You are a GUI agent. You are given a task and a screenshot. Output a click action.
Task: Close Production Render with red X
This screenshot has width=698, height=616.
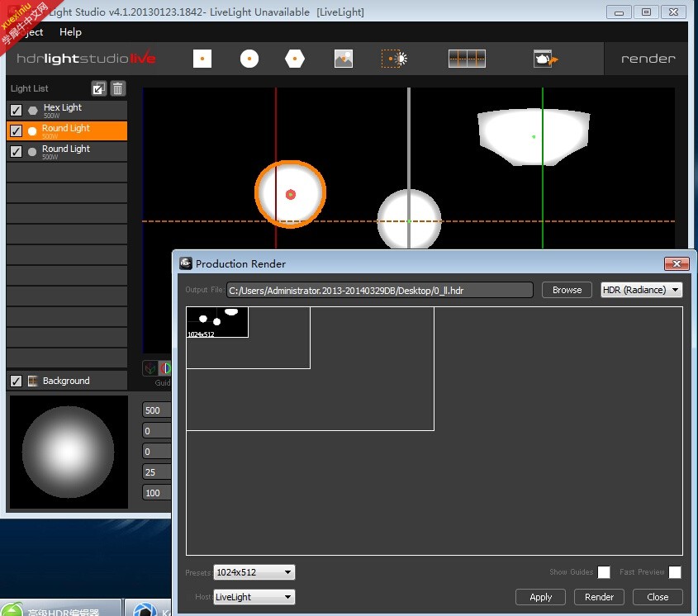click(x=677, y=263)
